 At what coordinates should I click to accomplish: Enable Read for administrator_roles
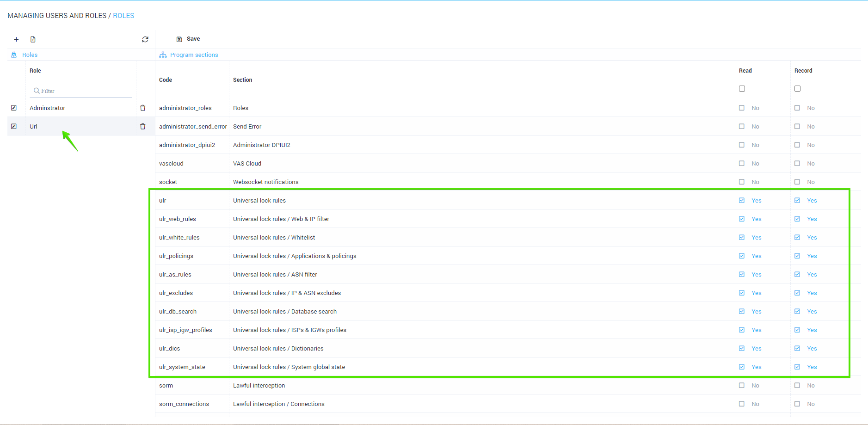pyautogui.click(x=742, y=108)
